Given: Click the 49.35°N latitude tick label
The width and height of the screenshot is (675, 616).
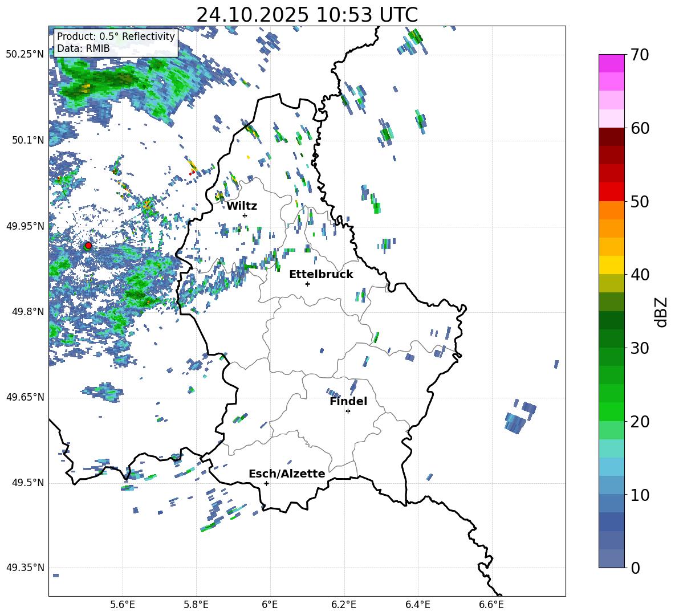Looking at the screenshot, I should (25, 568).
